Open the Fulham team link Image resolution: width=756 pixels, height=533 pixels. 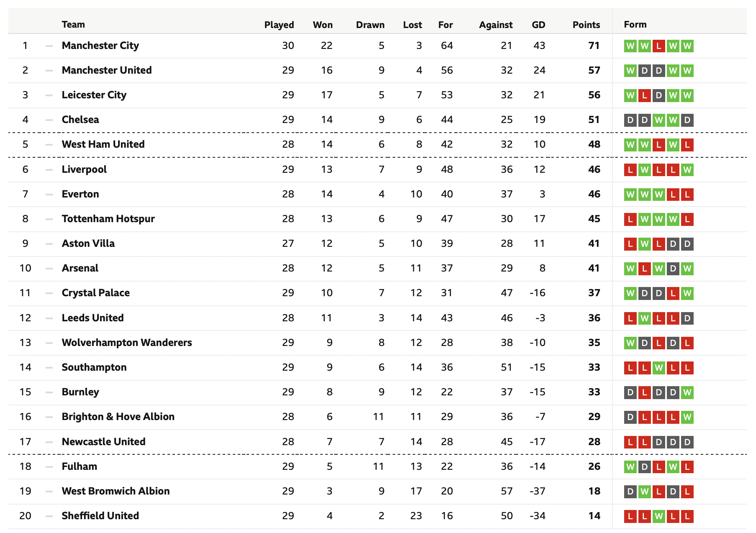[79, 466]
